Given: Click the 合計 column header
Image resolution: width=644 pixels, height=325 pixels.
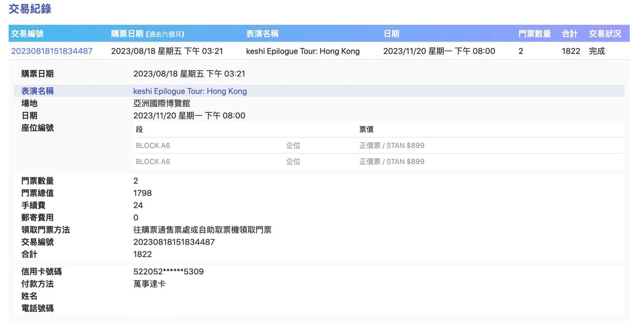Looking at the screenshot, I should pos(569,33).
